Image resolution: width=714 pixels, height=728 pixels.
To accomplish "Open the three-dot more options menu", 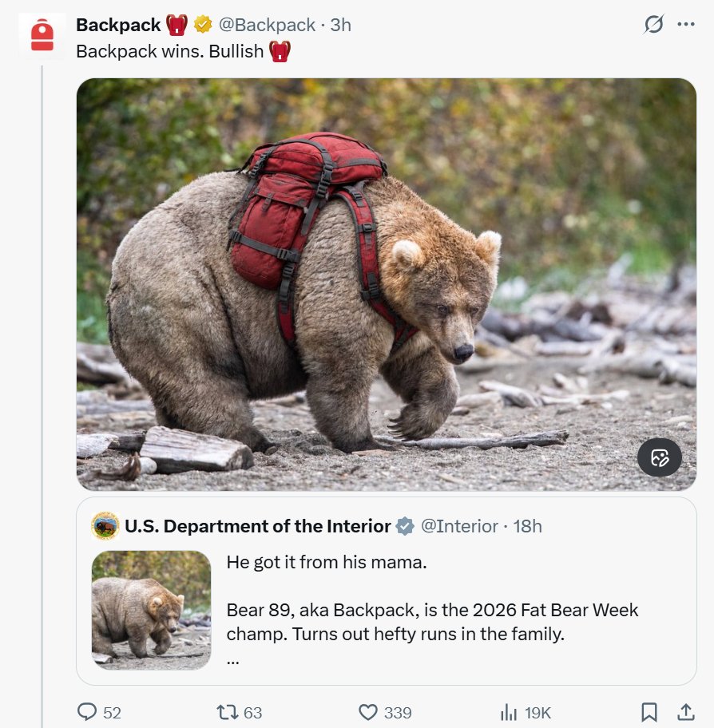I will click(686, 24).
